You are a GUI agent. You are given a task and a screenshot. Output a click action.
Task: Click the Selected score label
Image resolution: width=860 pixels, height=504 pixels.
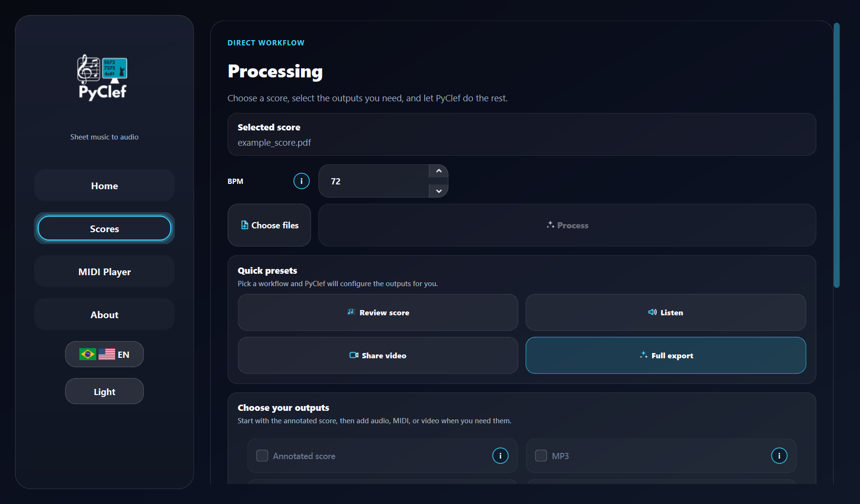coord(269,128)
